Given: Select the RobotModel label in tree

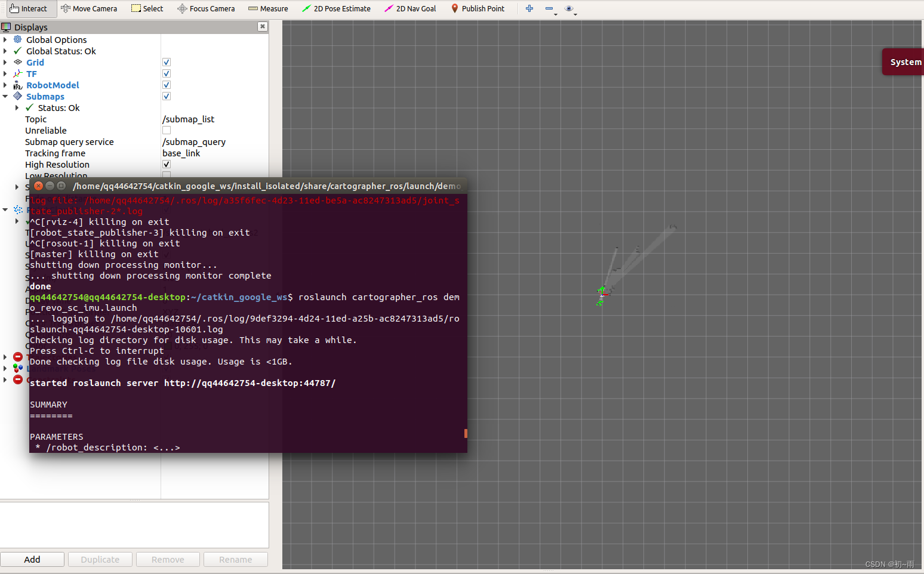Looking at the screenshot, I should [53, 85].
